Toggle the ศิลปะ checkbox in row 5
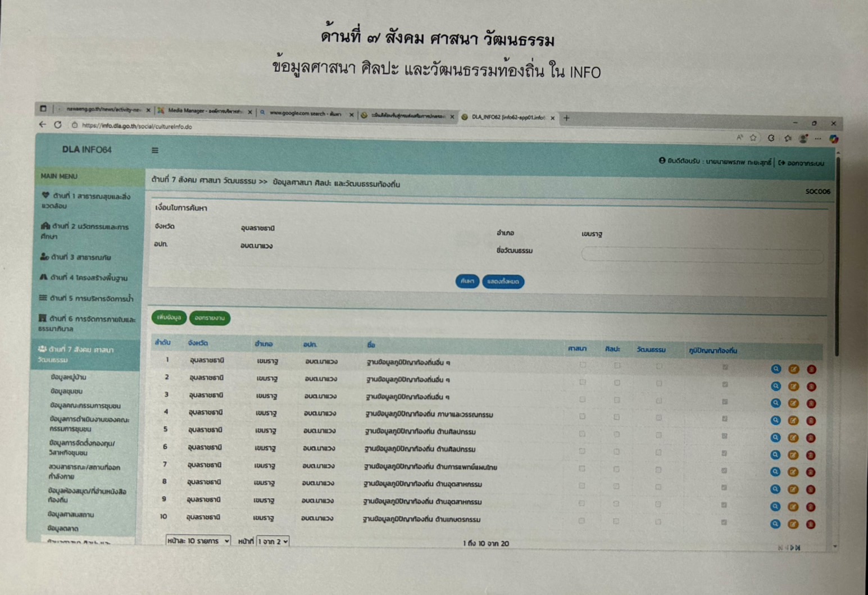This screenshot has width=868, height=595. coord(616,434)
